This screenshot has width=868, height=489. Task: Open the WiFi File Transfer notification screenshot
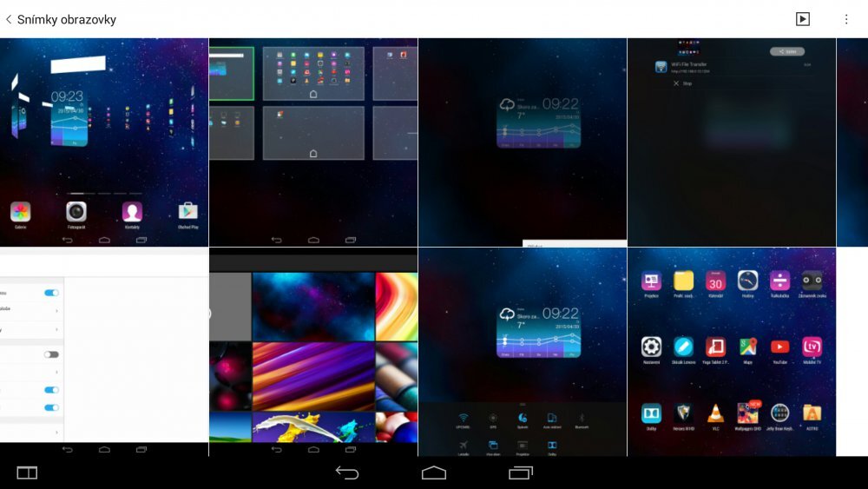click(x=732, y=142)
